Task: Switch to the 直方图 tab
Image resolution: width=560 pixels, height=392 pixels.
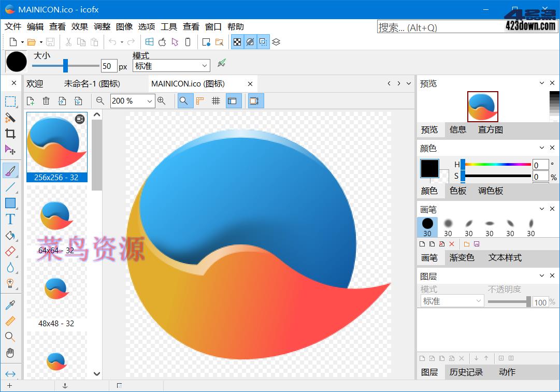Action: pos(490,130)
